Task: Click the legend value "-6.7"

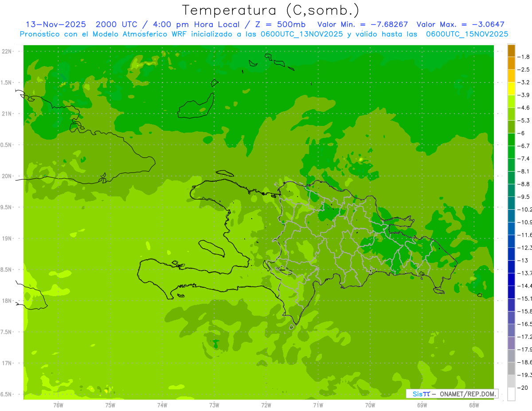Action: (524, 146)
